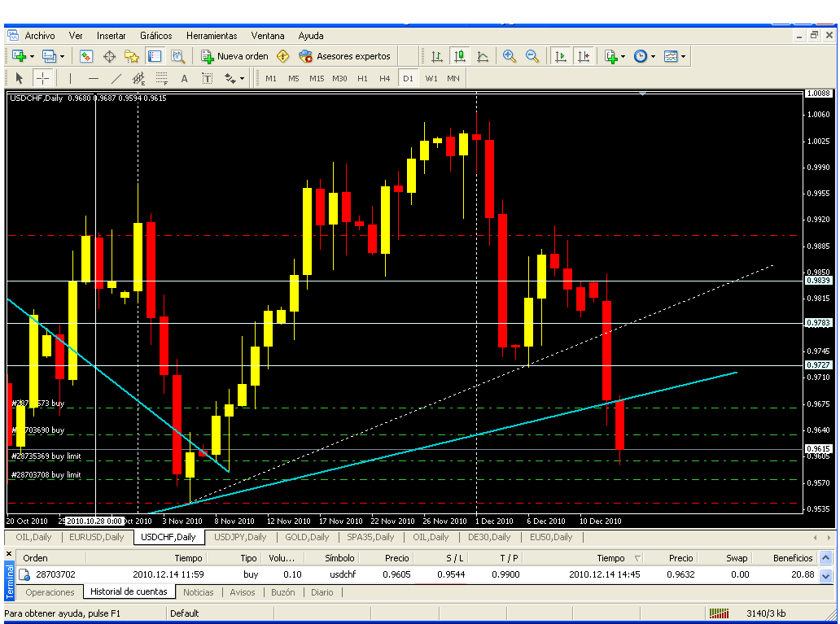Open the Market Watch window icon

86,56
